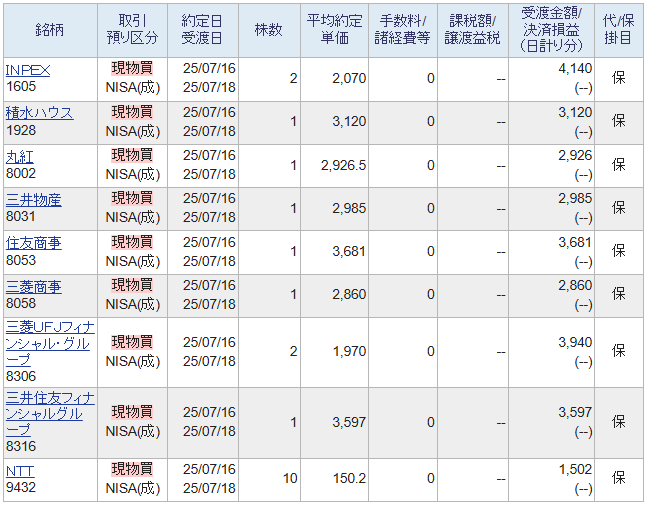Select the average price 1,970

pyautogui.click(x=349, y=352)
